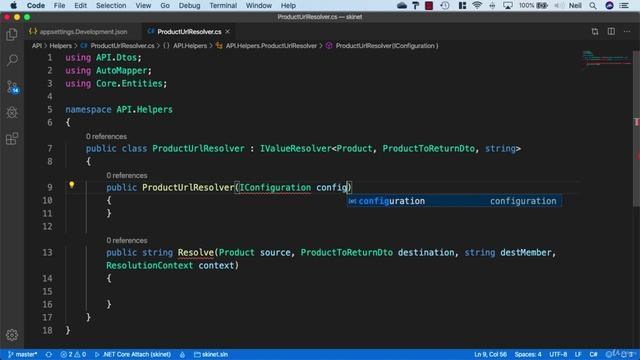Click Resolve method name on line 13
Viewport: 640px width, 360px height.
point(196,253)
